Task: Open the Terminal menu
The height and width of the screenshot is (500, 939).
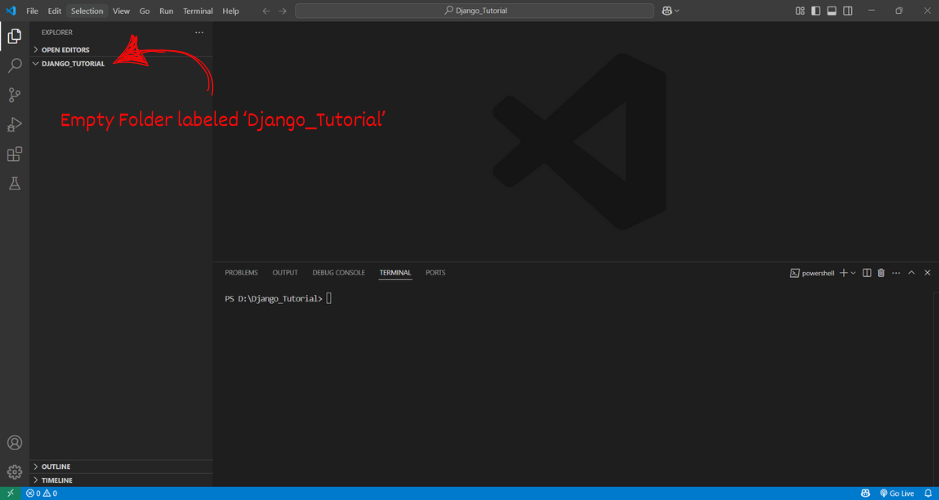Action: (x=198, y=11)
